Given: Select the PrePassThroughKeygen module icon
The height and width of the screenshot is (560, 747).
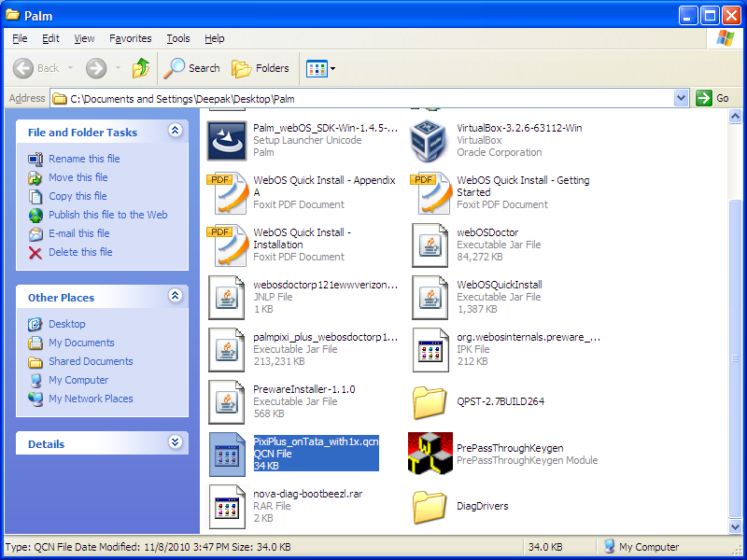Looking at the screenshot, I should (x=430, y=454).
